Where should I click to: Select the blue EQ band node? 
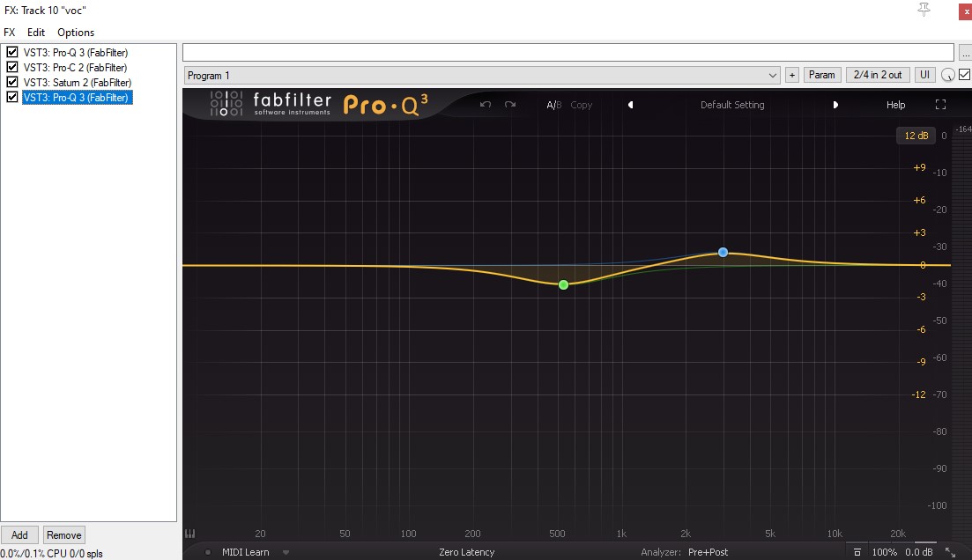(x=723, y=252)
